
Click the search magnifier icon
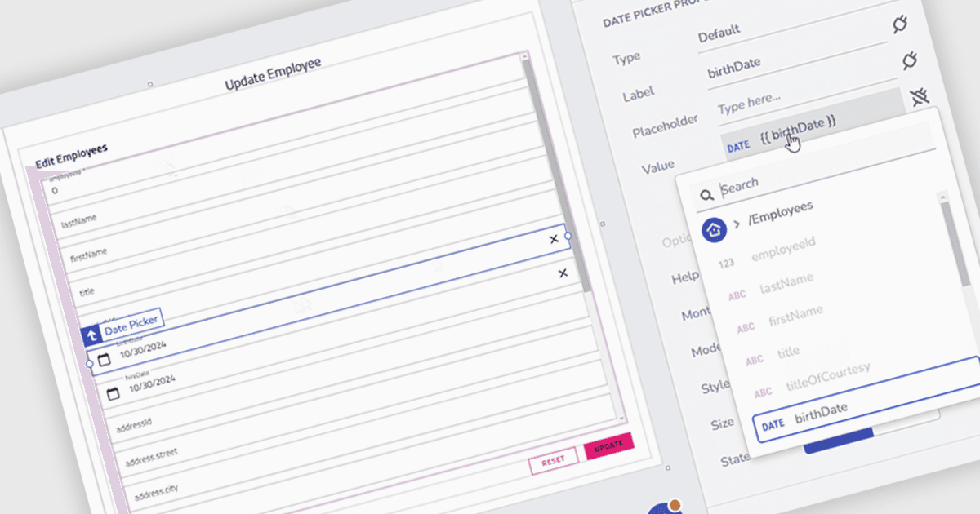pos(706,196)
